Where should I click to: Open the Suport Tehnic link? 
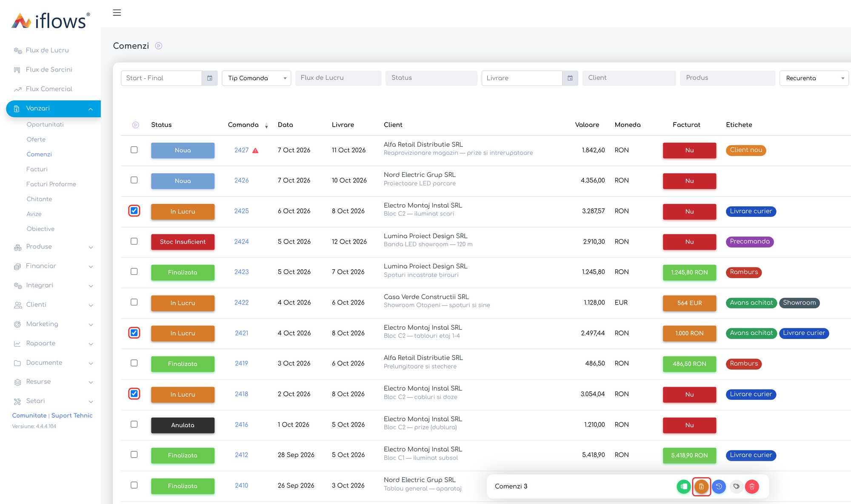click(72, 416)
